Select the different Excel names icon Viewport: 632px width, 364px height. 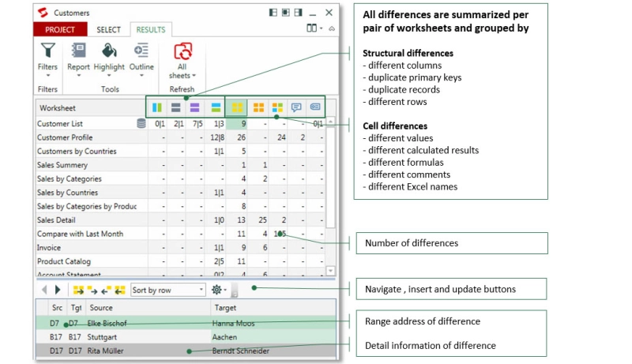(316, 107)
